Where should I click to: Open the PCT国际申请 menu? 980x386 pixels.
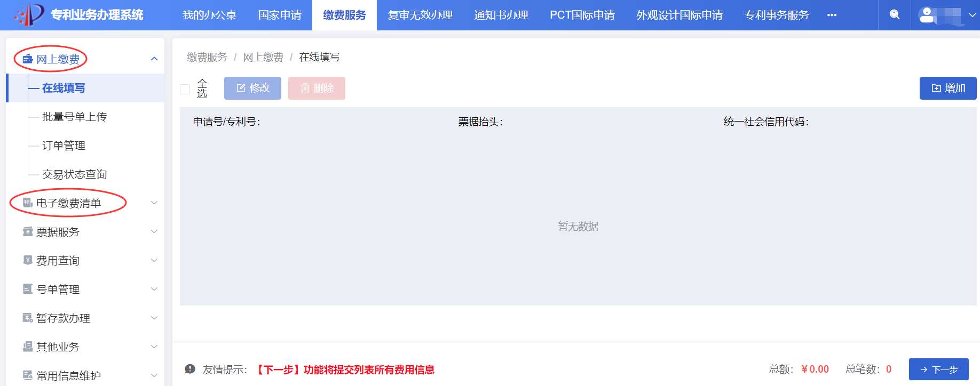pyautogui.click(x=582, y=15)
